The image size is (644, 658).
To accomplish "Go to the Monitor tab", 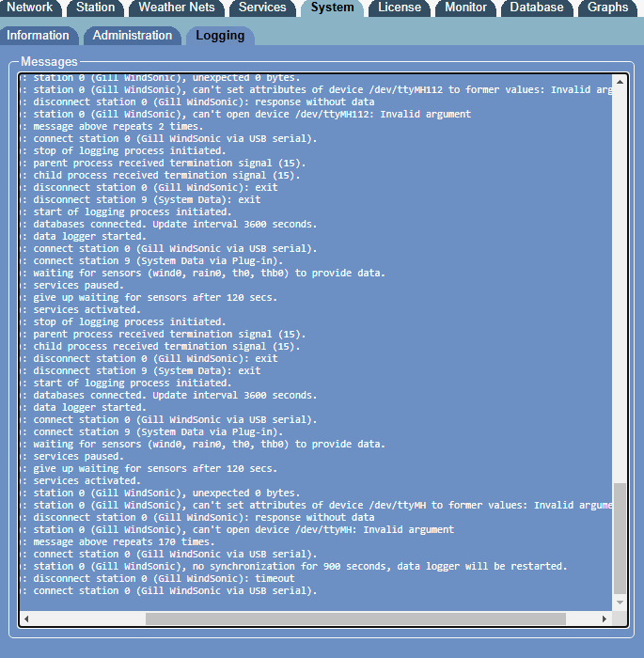I will [465, 8].
